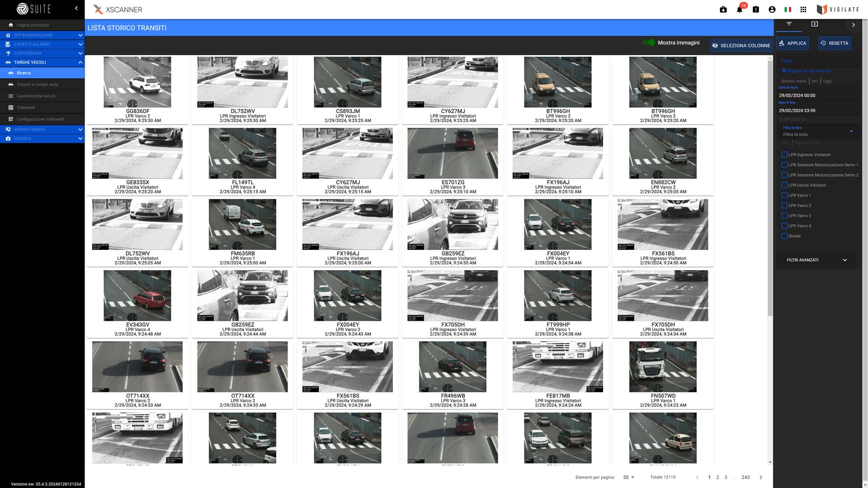Check the LPR Varco 2 checkbox
868x488 pixels.
coord(784,206)
